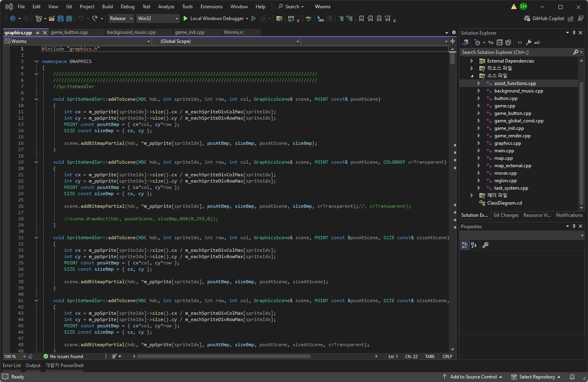
Task: Sort properties alphabetically with A-Z icon
Action: coord(474,245)
